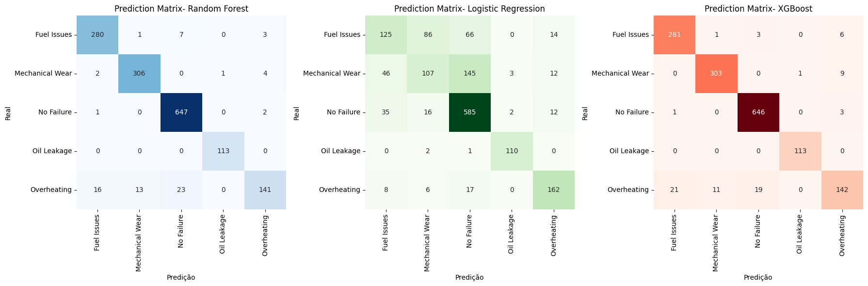This screenshot has height=286, width=868.
Task: Select the darkest Random Forest cell, 647
Action: (181, 112)
